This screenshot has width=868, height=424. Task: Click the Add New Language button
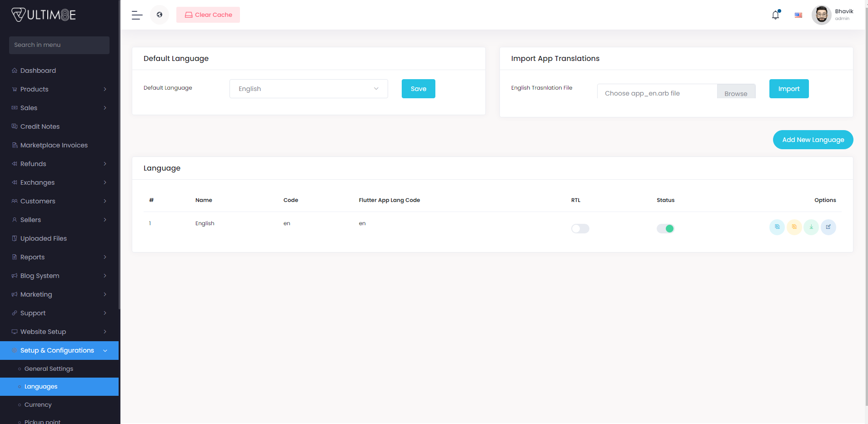tap(813, 140)
